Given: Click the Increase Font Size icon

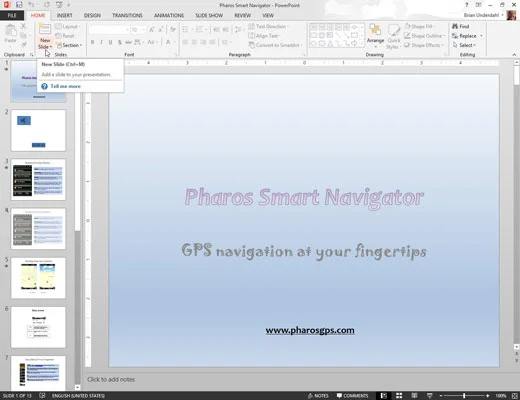Looking at the screenshot, I should [152, 30].
